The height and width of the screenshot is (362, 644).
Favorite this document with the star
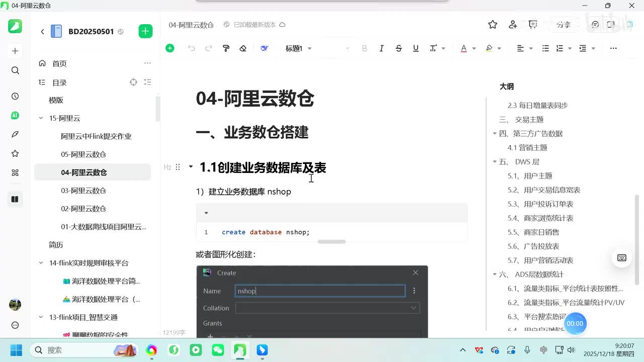[493, 25]
